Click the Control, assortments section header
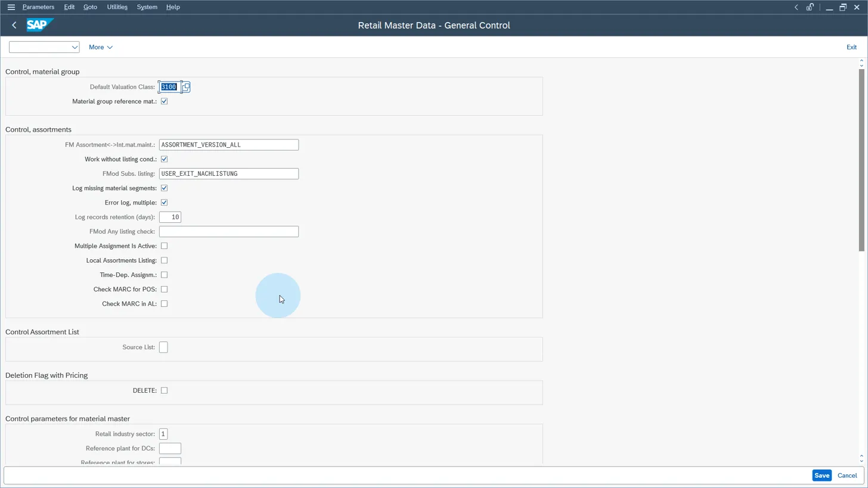Screen dimensions: 868x488 click(x=38, y=129)
